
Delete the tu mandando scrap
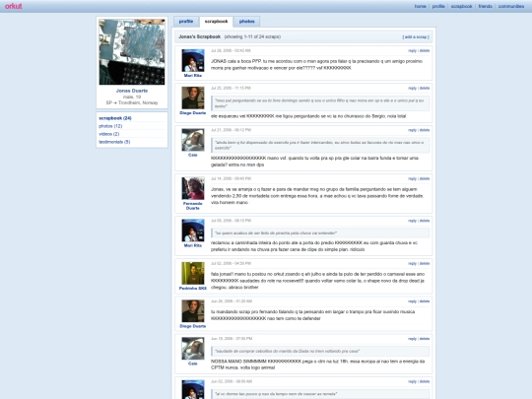(425, 301)
